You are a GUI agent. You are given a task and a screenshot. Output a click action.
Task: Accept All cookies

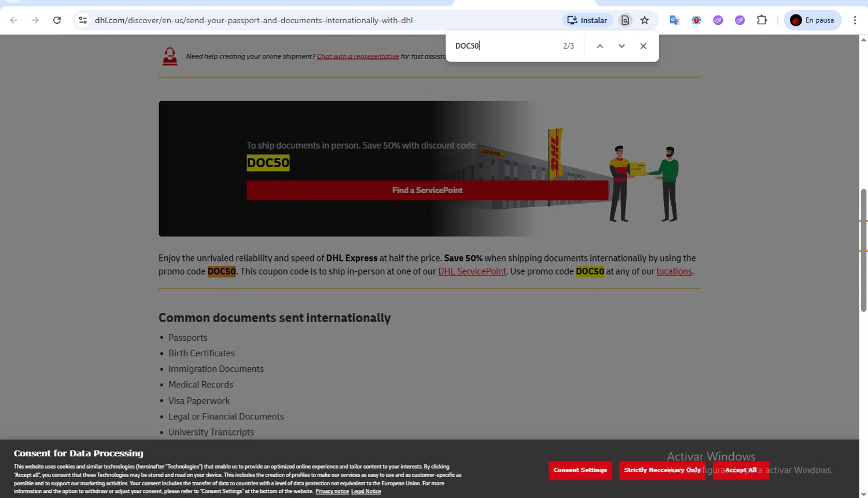[x=741, y=470]
